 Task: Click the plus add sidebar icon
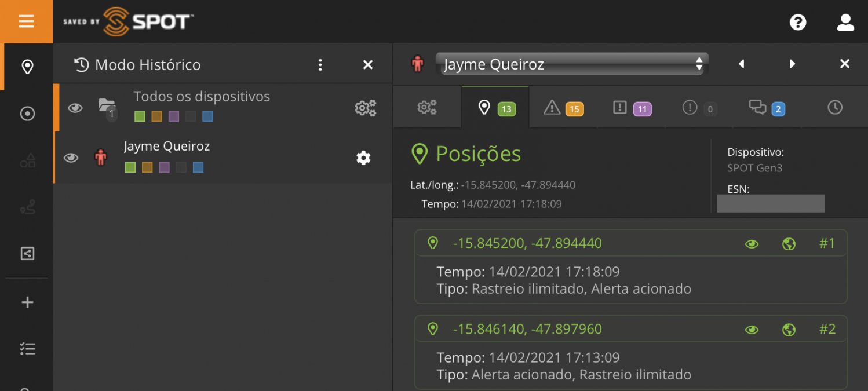(x=27, y=302)
